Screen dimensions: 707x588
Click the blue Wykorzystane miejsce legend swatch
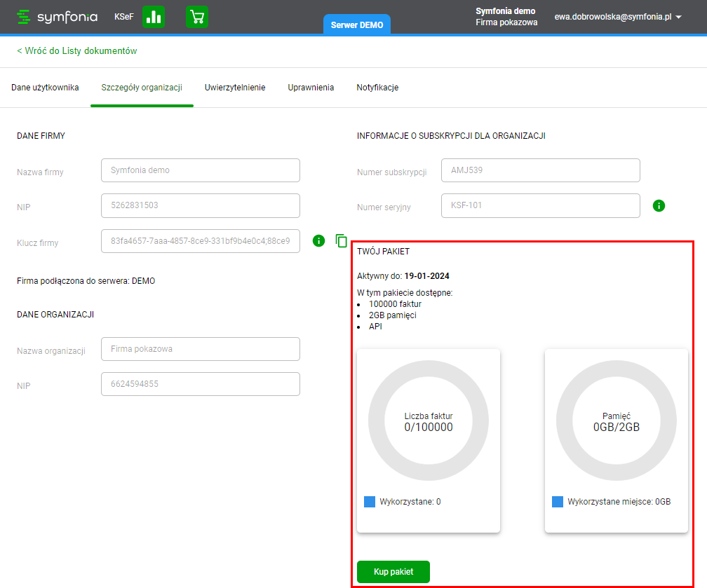pyautogui.click(x=558, y=502)
